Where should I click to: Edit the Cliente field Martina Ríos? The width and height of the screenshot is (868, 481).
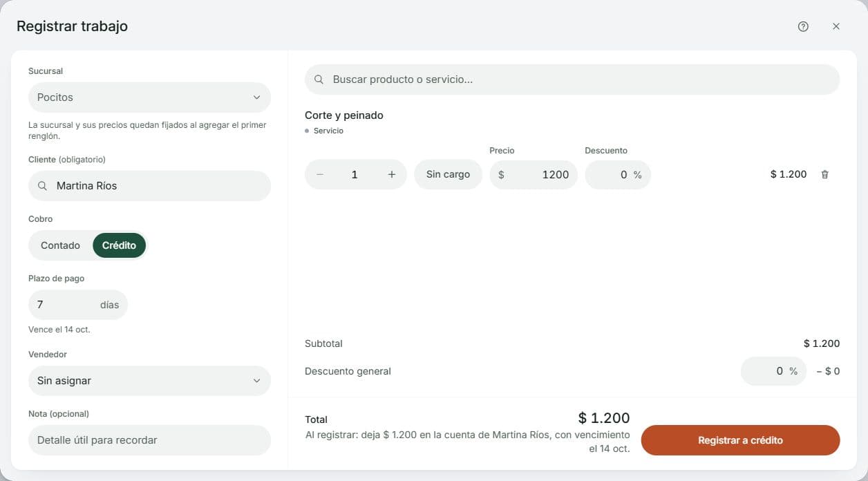coord(149,186)
